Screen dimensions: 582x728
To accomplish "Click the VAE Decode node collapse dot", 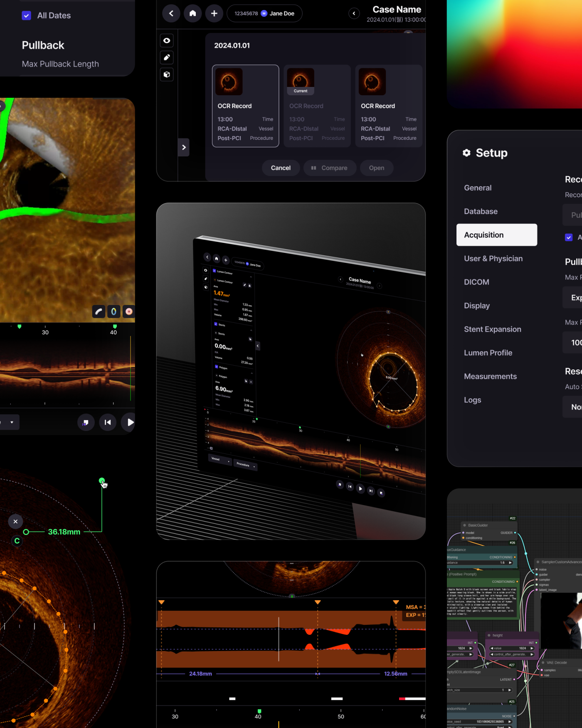I will (x=543, y=663).
